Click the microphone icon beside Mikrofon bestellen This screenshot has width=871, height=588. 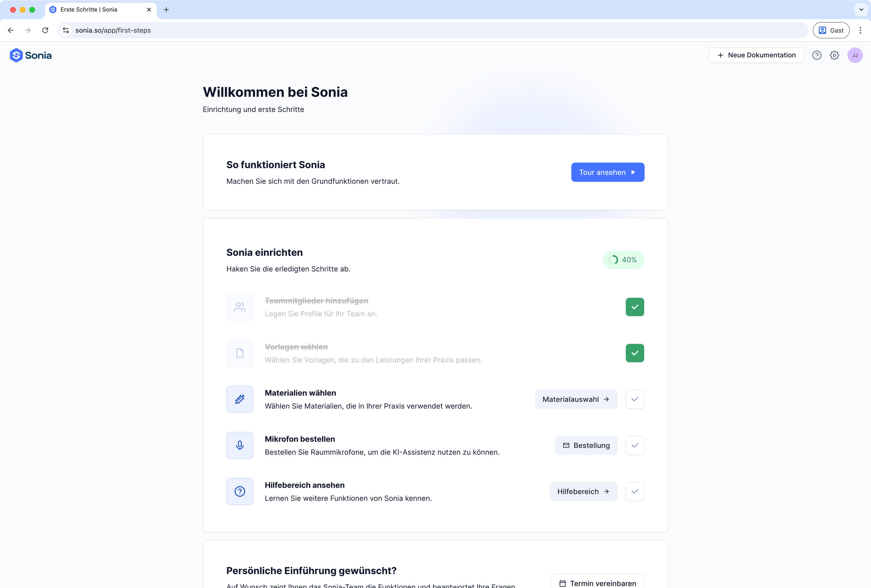(240, 445)
